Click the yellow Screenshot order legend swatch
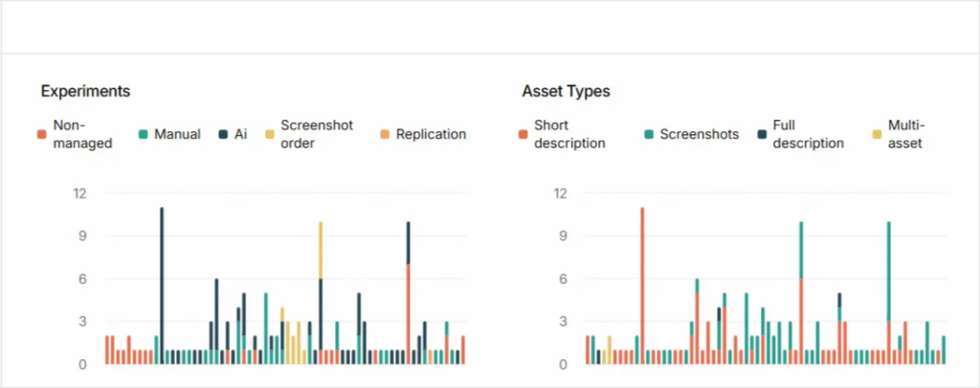This screenshot has width=980, height=388. pyautogui.click(x=271, y=134)
